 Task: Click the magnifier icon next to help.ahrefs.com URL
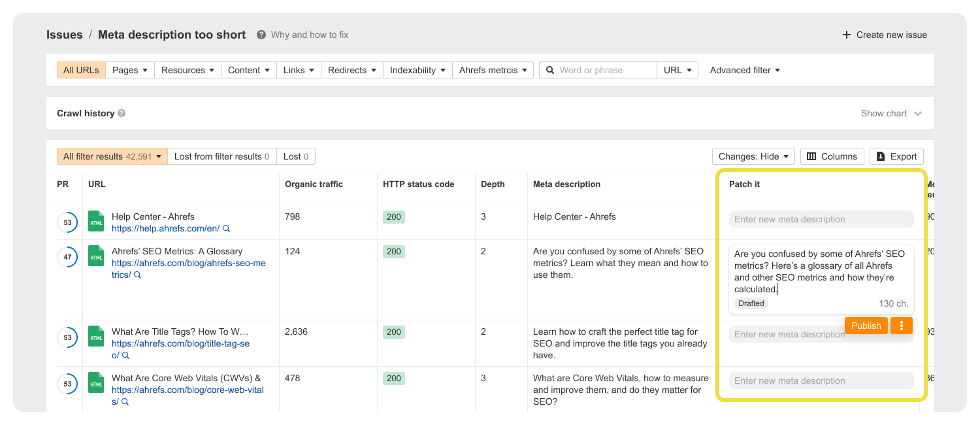tap(225, 228)
